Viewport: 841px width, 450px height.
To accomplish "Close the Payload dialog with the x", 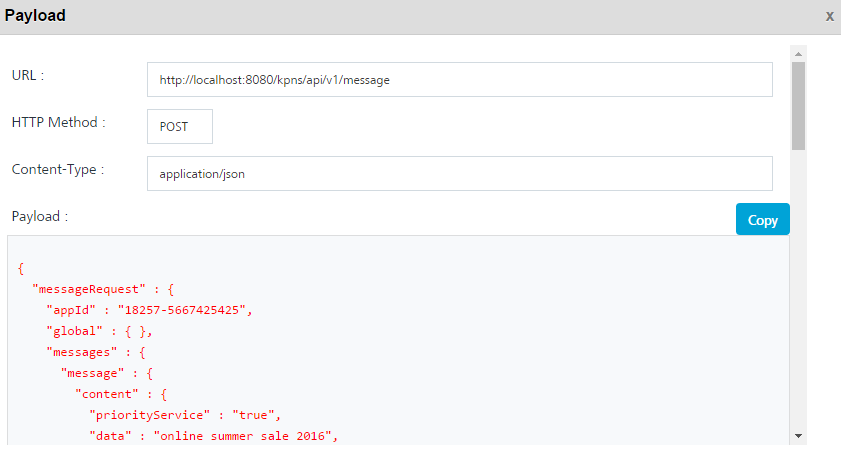I will (829, 17).
